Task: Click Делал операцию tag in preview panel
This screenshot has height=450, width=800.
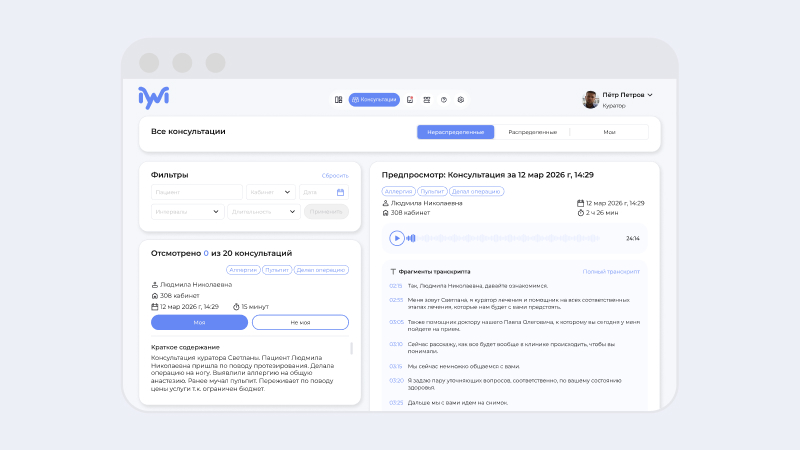Action: (x=476, y=191)
